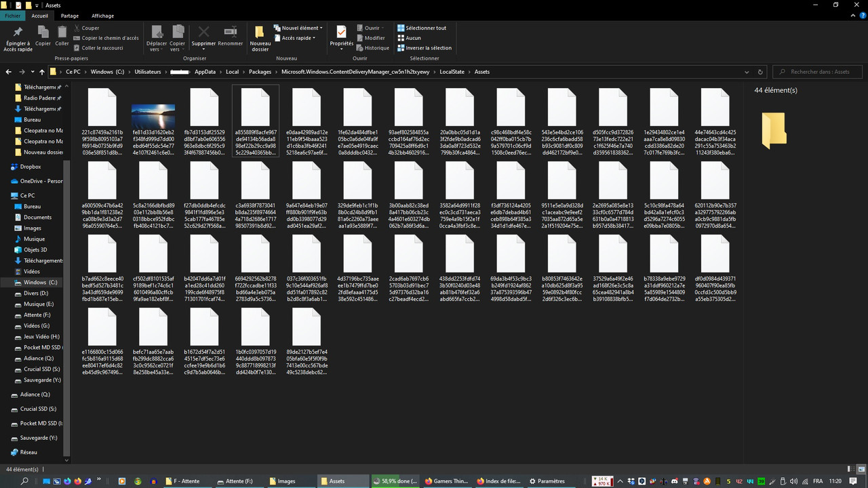Click the large Copier clipboard icon
868x488 pixels.
click(x=43, y=36)
